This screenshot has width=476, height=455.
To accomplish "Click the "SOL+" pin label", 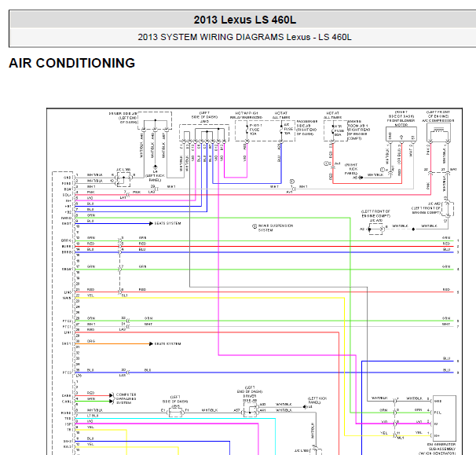I will pyautogui.click(x=67, y=195).
